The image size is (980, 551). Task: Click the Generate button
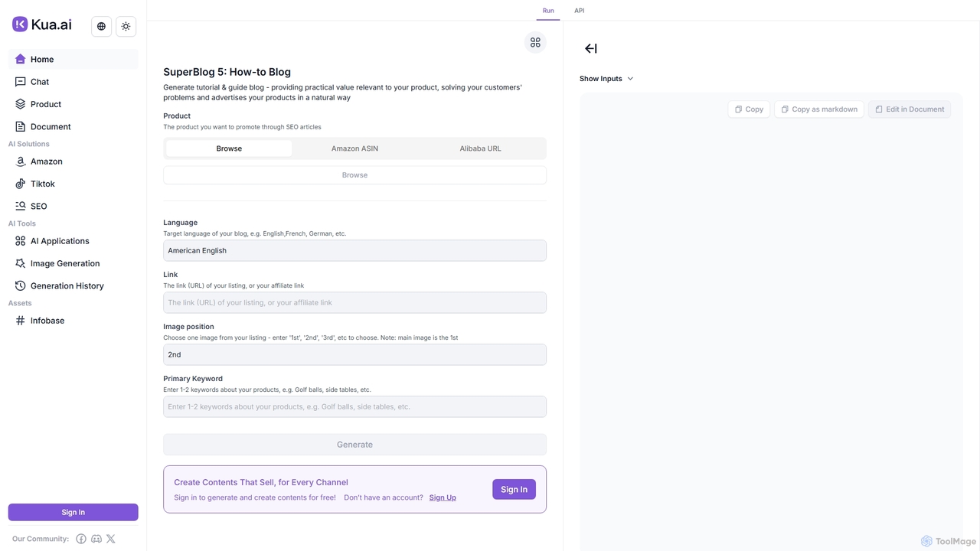pos(354,445)
